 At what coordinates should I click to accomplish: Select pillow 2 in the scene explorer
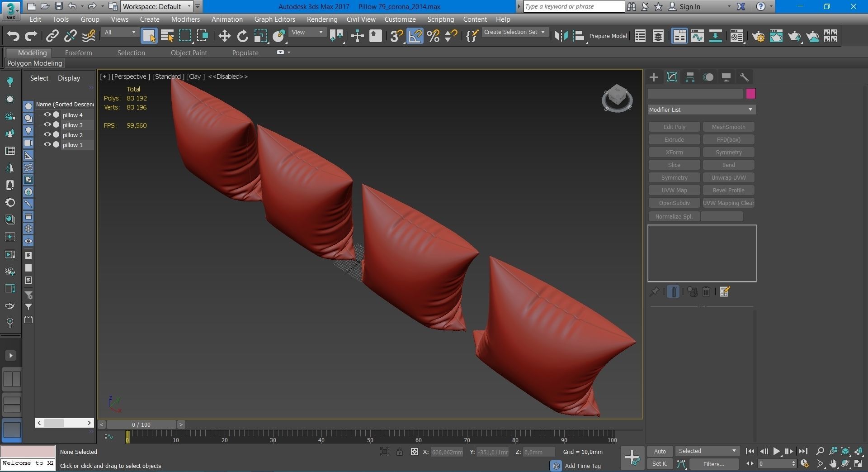[x=73, y=135]
